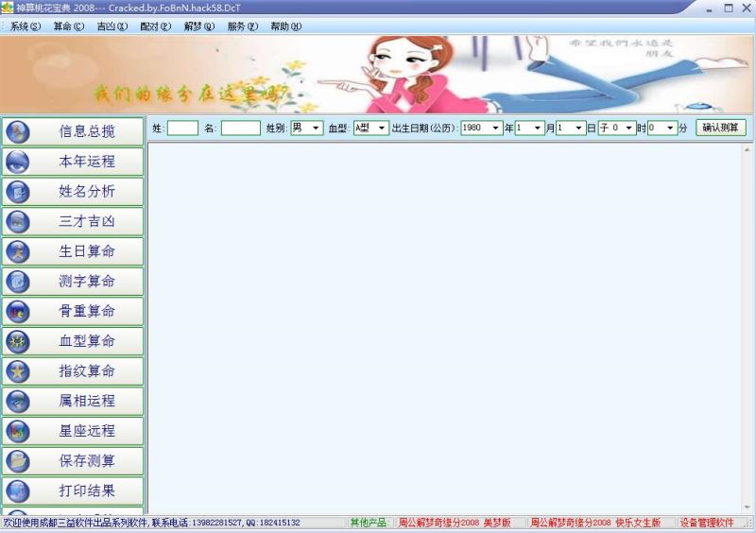Viewport: 756px width, 533px height.
Task: Open the 信息总揽 overview text label
Action: pyautogui.click(x=87, y=131)
